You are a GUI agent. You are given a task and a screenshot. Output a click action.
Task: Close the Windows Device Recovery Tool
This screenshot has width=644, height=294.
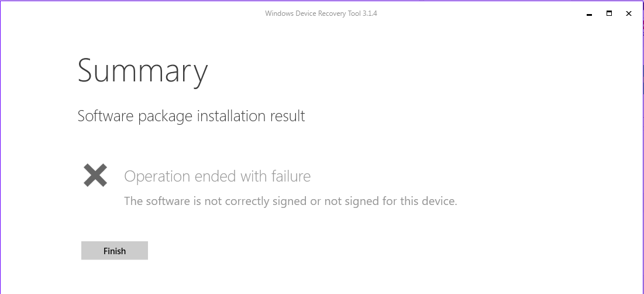coord(629,13)
